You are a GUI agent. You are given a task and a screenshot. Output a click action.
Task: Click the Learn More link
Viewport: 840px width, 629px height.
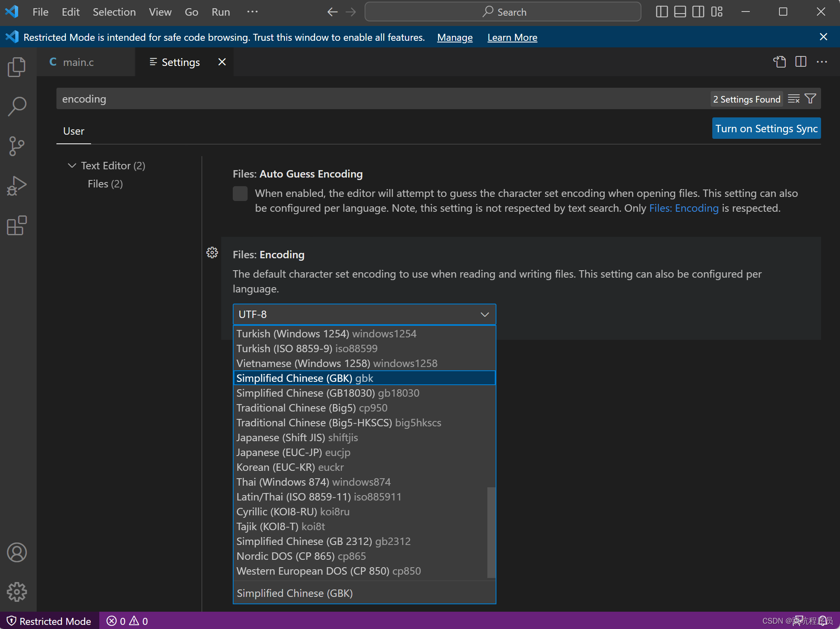pos(512,37)
